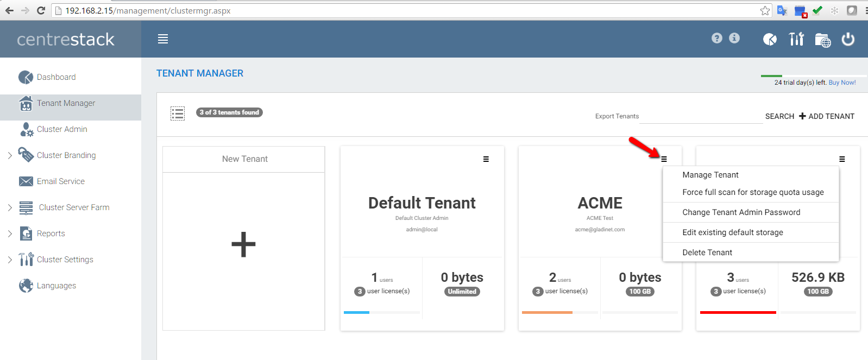Open ACME tenant card menu icon
The height and width of the screenshot is (360, 868).
[664, 159]
